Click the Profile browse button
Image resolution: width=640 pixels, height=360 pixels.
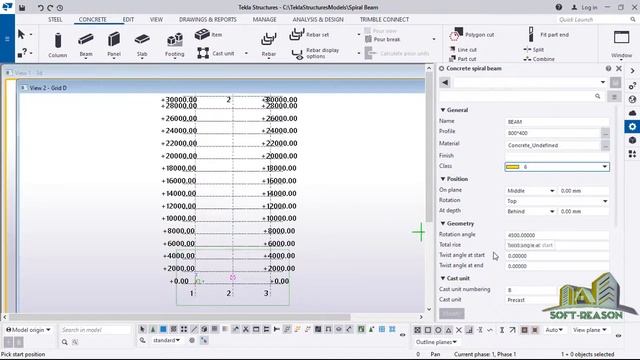point(605,133)
